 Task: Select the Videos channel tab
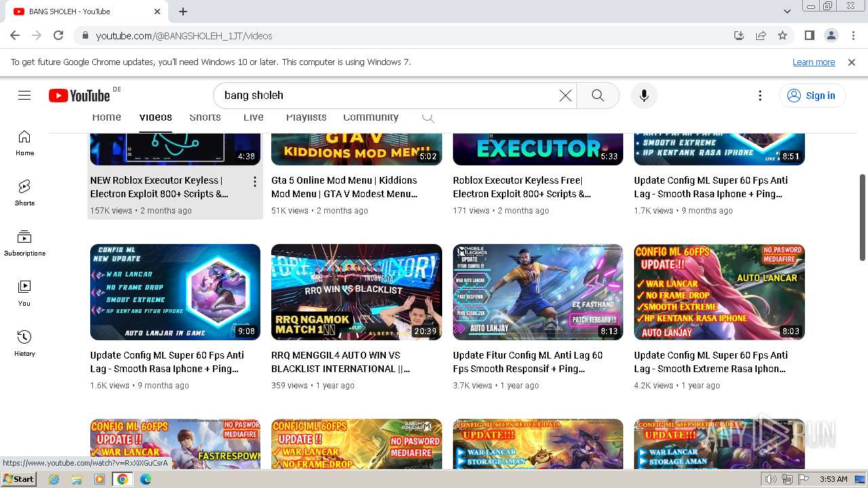pos(155,117)
